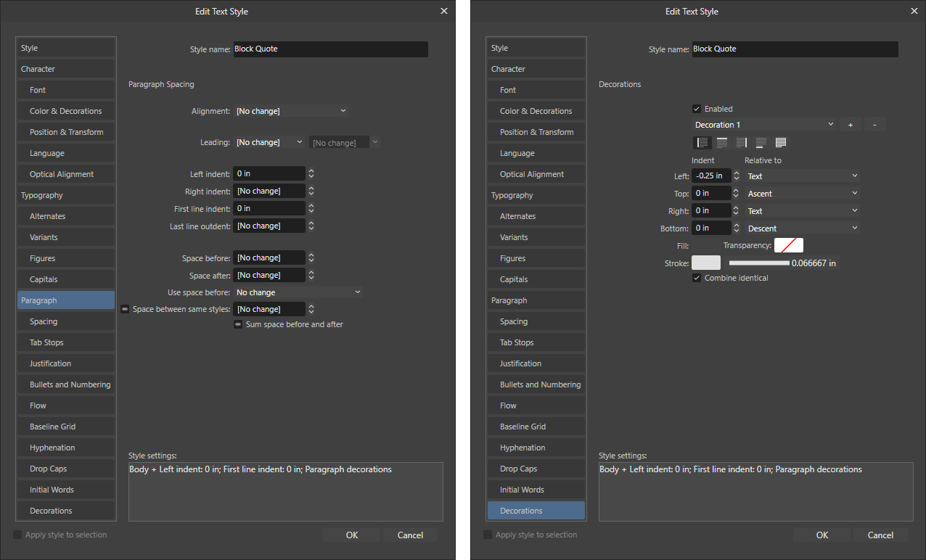This screenshot has height=560, width=926.
Task: Select the left-edge paragraph decoration icon
Action: tap(702, 142)
